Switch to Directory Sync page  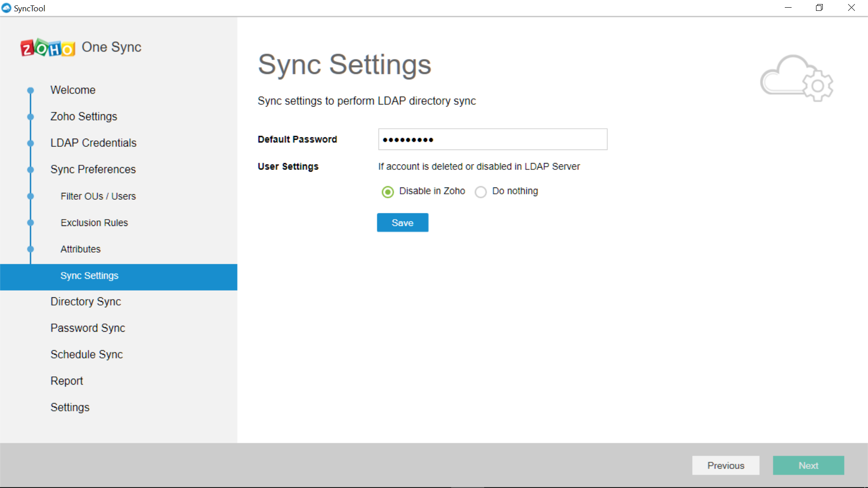(85, 302)
